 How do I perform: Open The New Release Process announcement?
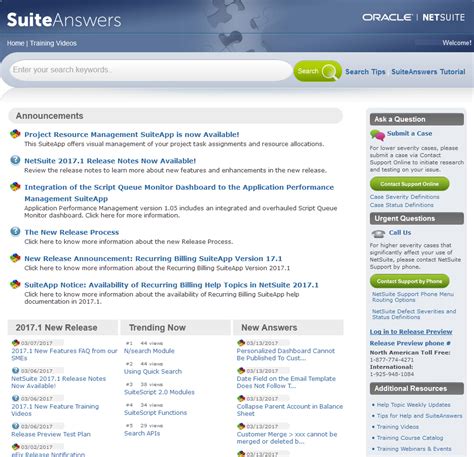(x=72, y=232)
